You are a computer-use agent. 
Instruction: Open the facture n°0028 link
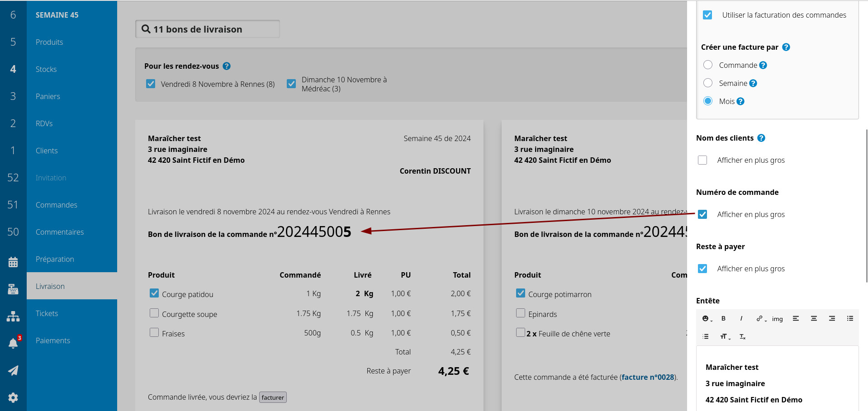click(648, 377)
